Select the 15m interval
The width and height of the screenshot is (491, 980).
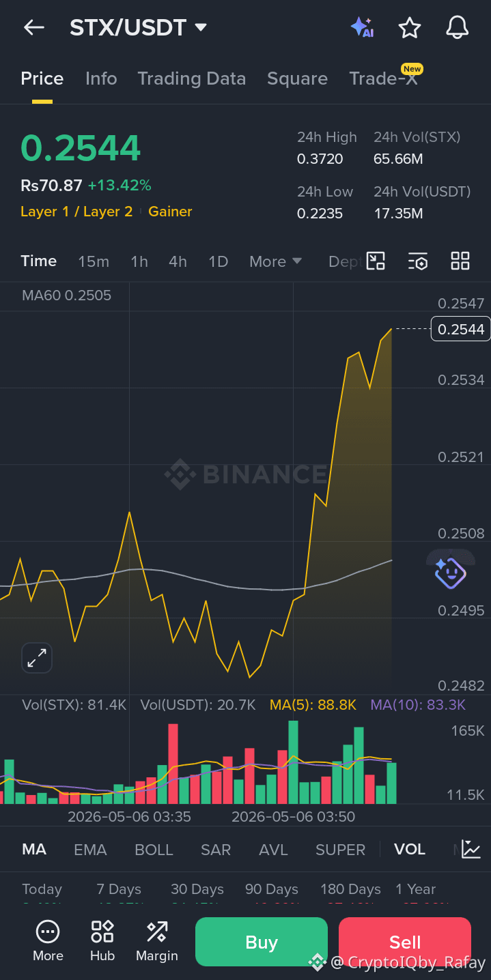(x=94, y=261)
